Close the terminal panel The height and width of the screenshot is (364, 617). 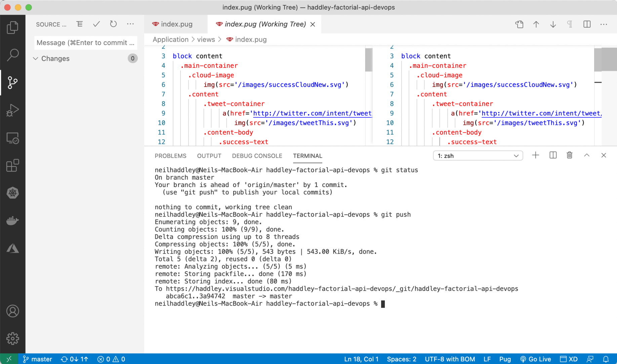[x=604, y=155]
